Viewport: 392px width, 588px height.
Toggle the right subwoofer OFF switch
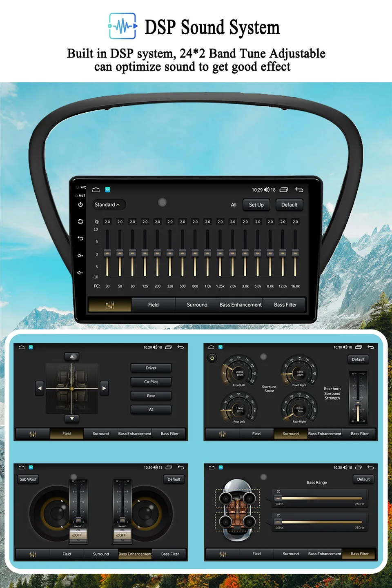click(122, 535)
